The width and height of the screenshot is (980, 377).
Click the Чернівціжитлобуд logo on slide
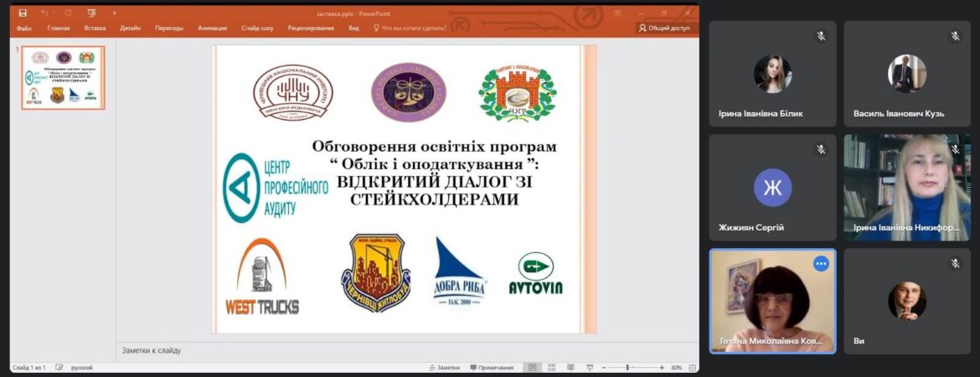pos(375,273)
